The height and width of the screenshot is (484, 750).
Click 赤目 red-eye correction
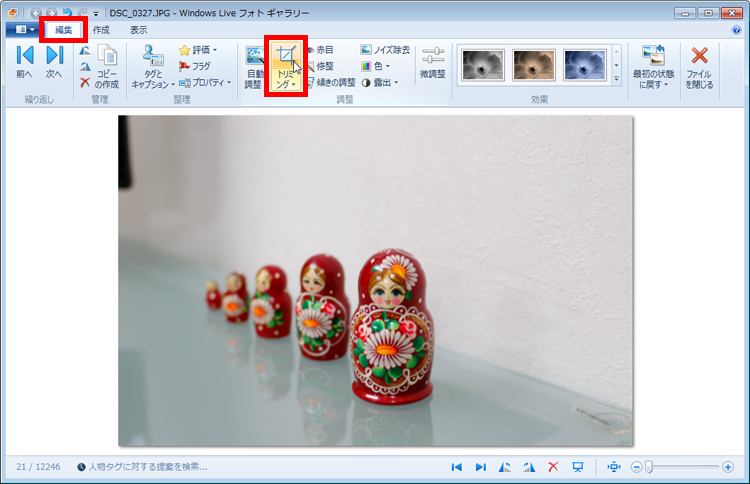coord(320,50)
